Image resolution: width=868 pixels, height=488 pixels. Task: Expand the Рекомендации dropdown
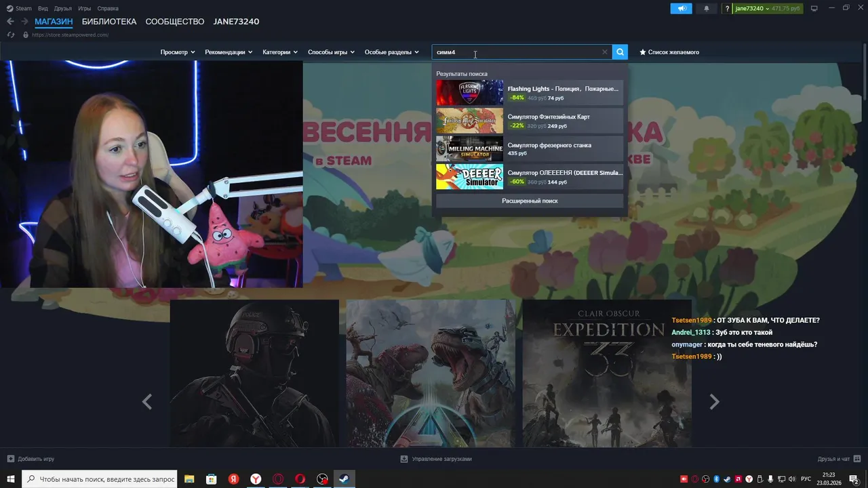click(229, 52)
